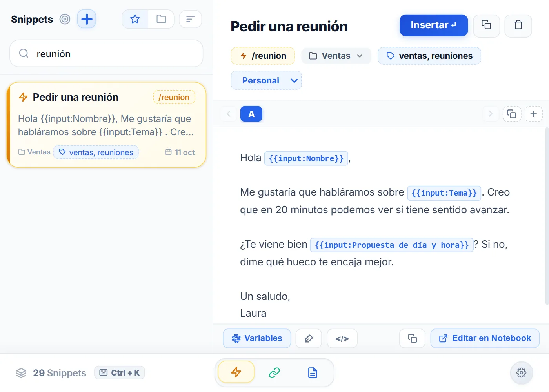Switch to the links tab

274,372
